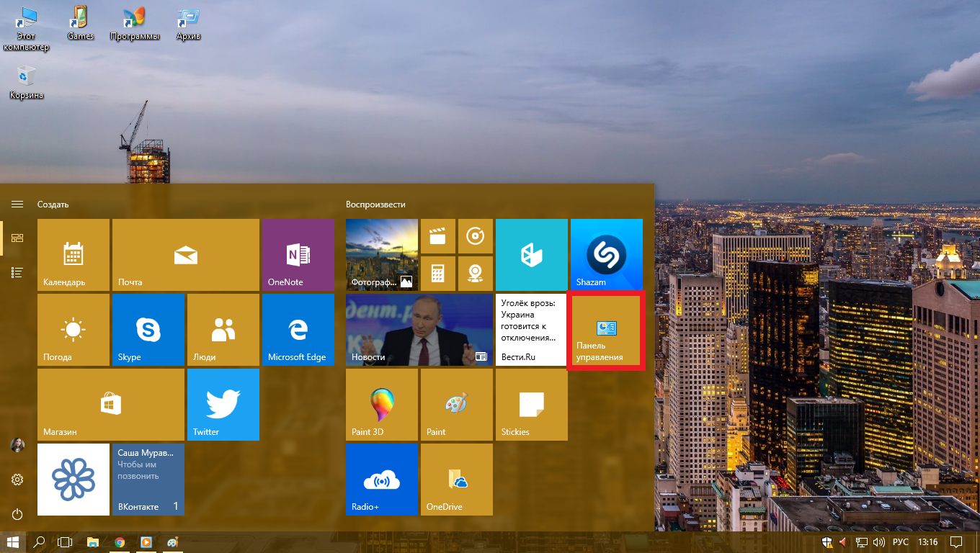
Task: Open the Maps small tile
Action: point(476,274)
